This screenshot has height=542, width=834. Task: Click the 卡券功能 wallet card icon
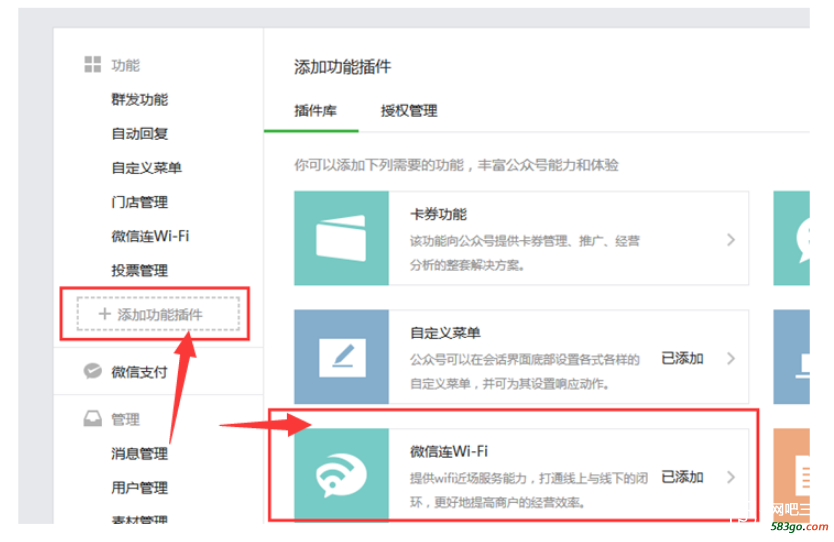[x=341, y=238]
